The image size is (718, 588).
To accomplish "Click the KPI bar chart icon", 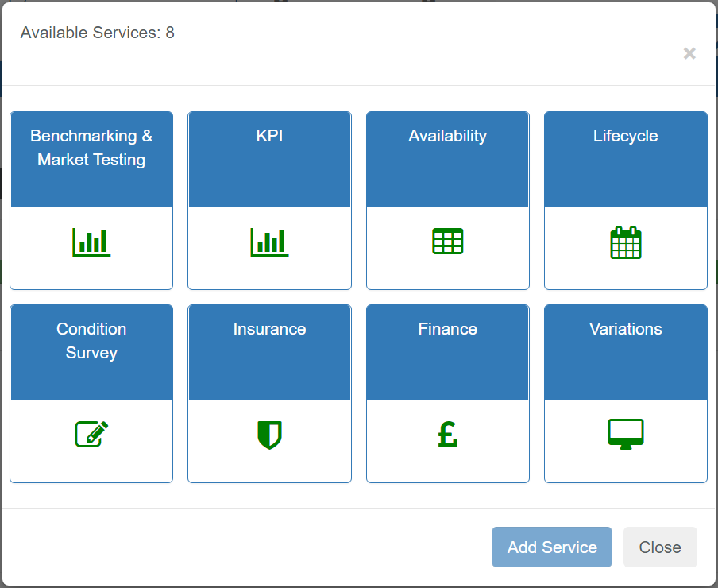I will (270, 242).
